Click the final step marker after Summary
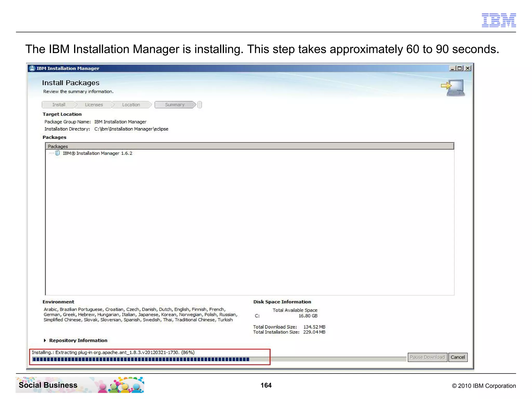The height and width of the screenshot is (399, 532). (x=199, y=105)
